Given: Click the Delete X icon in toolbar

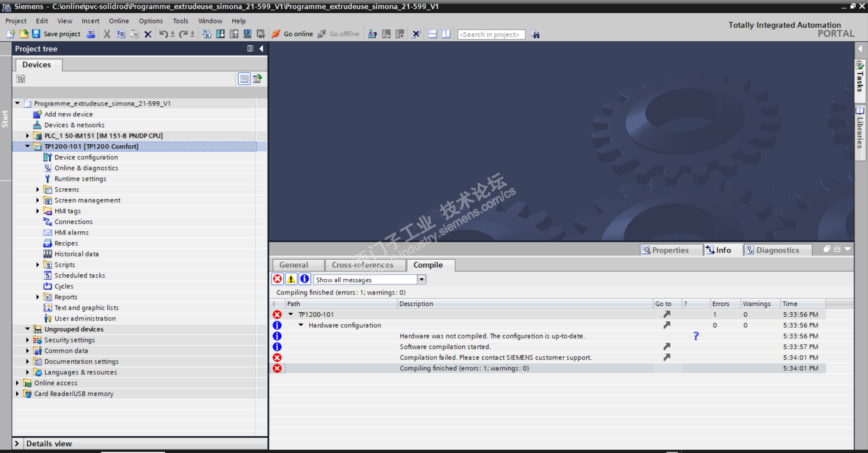Looking at the screenshot, I should point(148,34).
